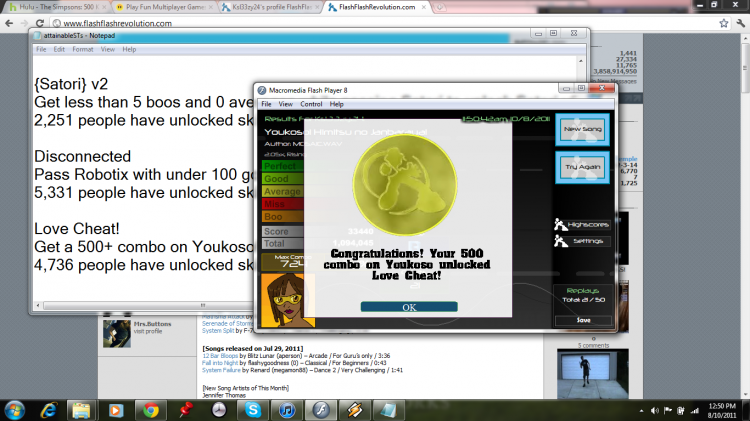The height and width of the screenshot is (421, 750).
Task: Click 'Replays Total 21 / 50' text
Action: coord(583,295)
